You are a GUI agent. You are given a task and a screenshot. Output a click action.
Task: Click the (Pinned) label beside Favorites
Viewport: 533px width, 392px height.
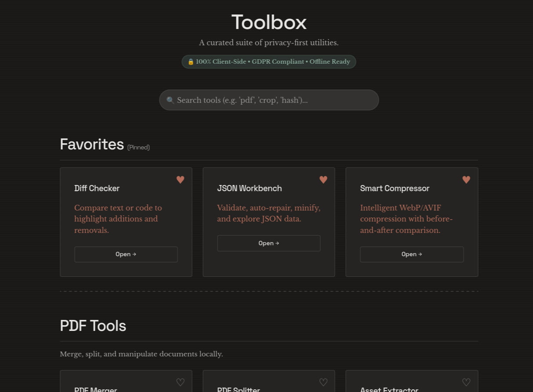(x=138, y=147)
